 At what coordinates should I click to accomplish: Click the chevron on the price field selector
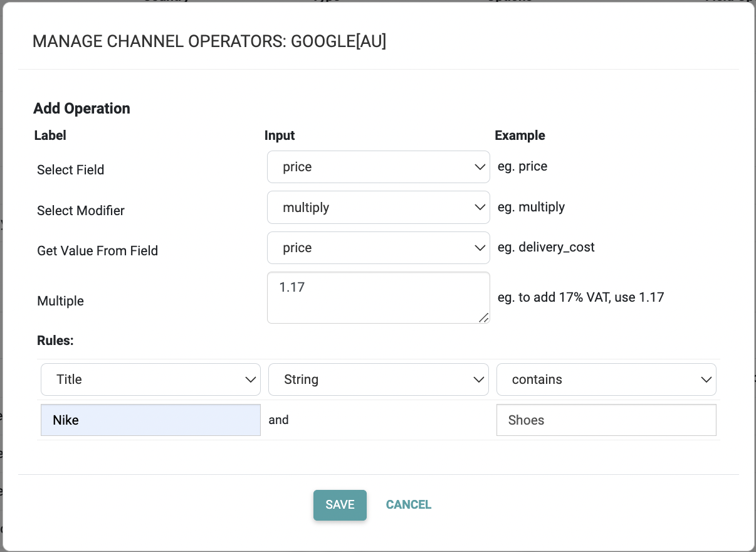pyautogui.click(x=480, y=167)
